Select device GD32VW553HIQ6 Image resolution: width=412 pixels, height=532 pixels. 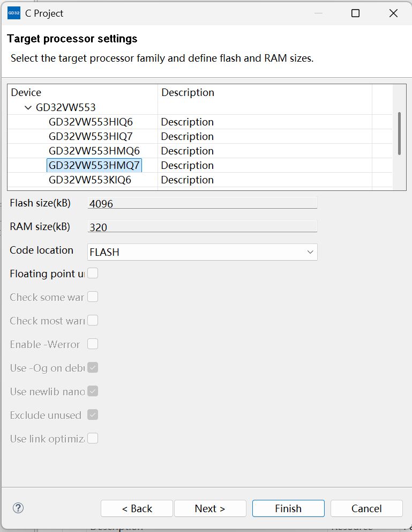(91, 122)
